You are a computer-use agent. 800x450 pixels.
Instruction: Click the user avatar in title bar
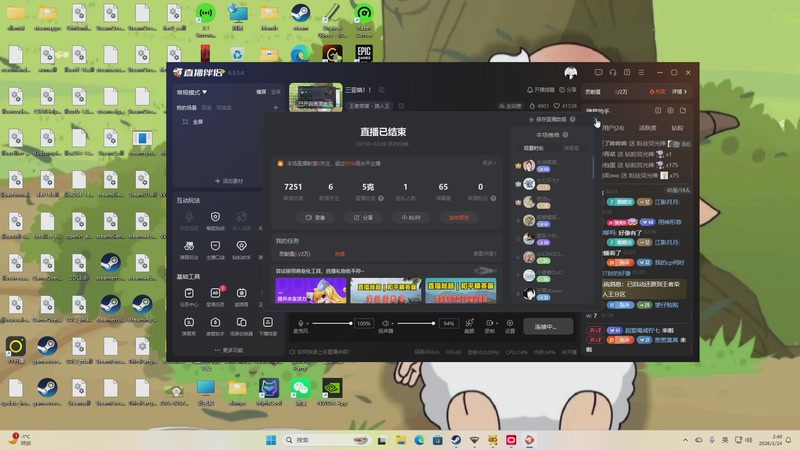coord(570,73)
